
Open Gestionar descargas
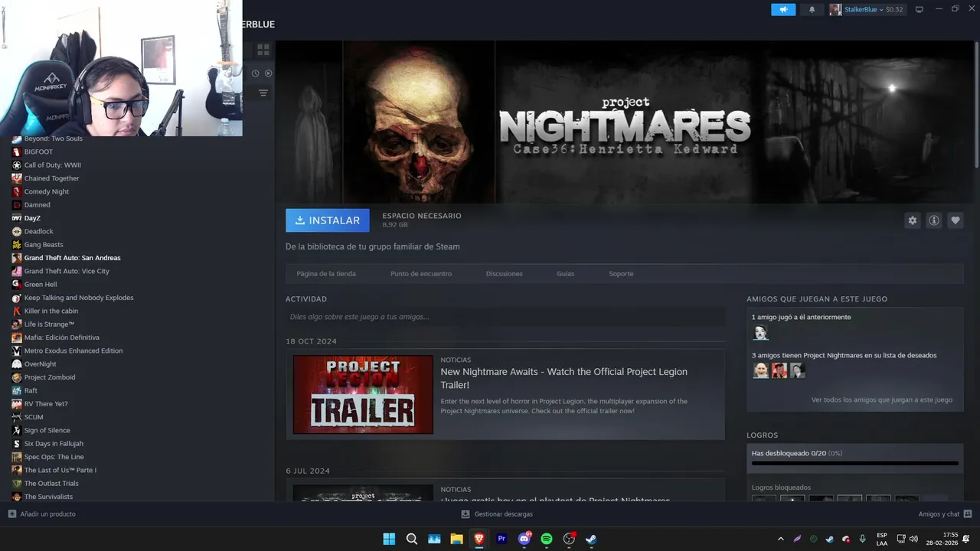(x=497, y=514)
